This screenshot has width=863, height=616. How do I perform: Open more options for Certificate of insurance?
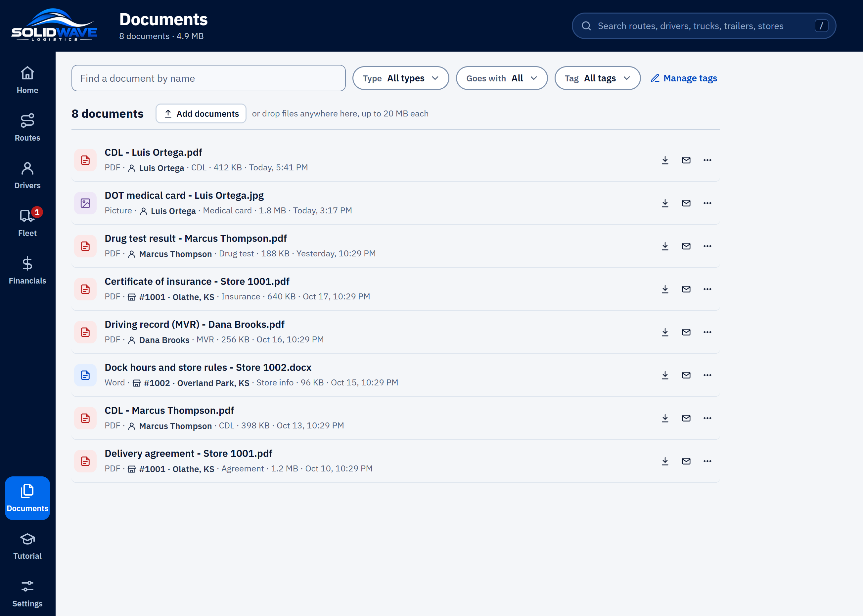[707, 289]
